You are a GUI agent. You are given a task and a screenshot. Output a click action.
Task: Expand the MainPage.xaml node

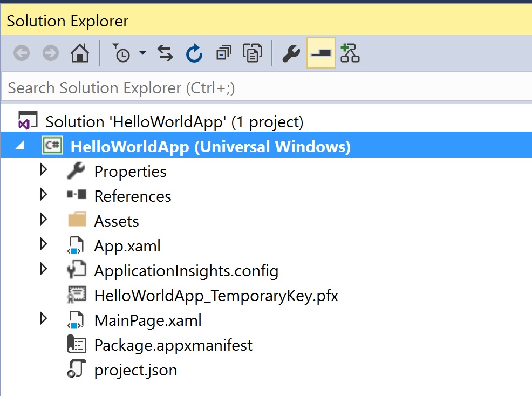click(x=43, y=318)
